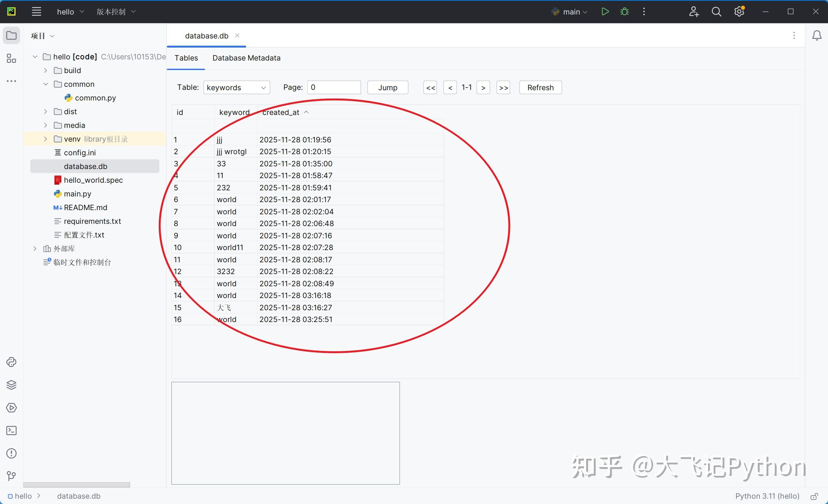This screenshot has height=504, width=828.
Task: Switch to the Database Metadata tab
Action: coord(246,58)
